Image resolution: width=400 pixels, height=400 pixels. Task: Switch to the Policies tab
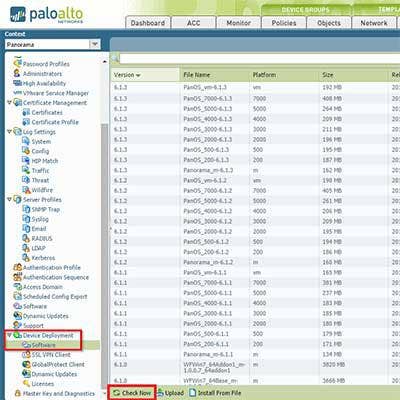tap(284, 23)
